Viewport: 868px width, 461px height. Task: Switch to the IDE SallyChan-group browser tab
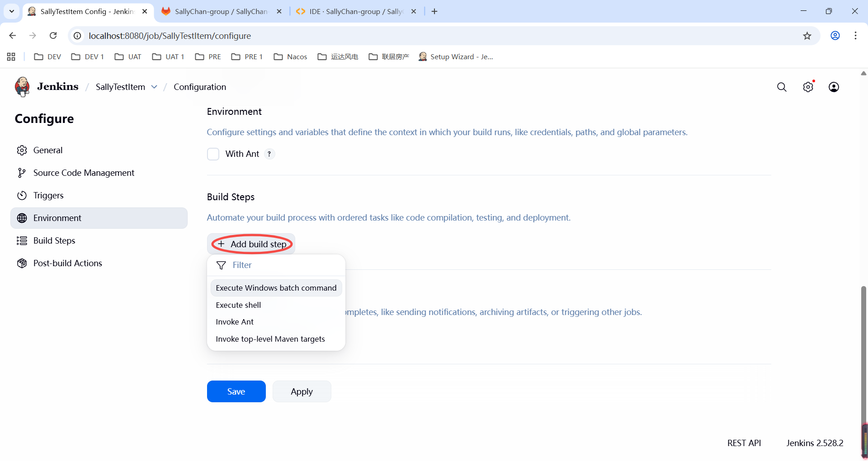pos(357,11)
